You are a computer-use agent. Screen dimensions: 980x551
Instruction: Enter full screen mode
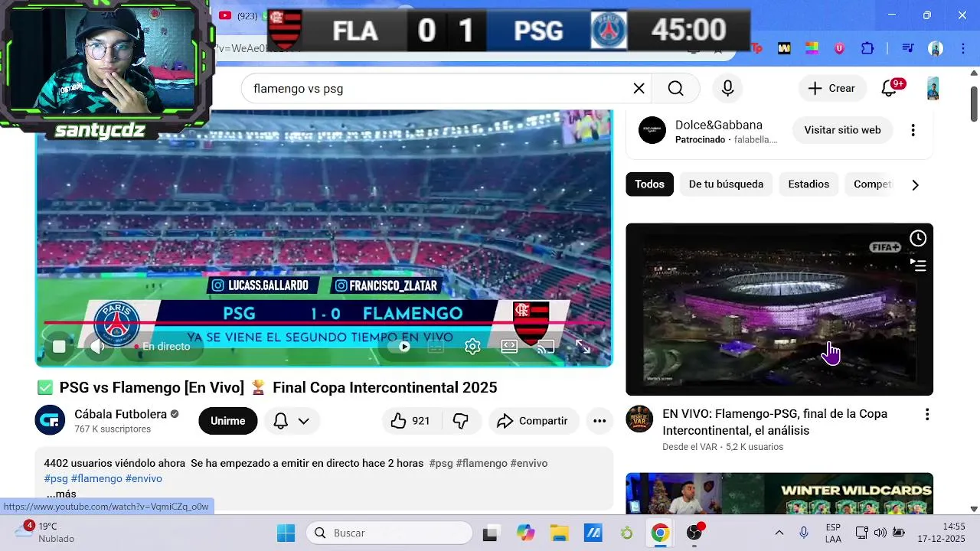[x=583, y=347]
